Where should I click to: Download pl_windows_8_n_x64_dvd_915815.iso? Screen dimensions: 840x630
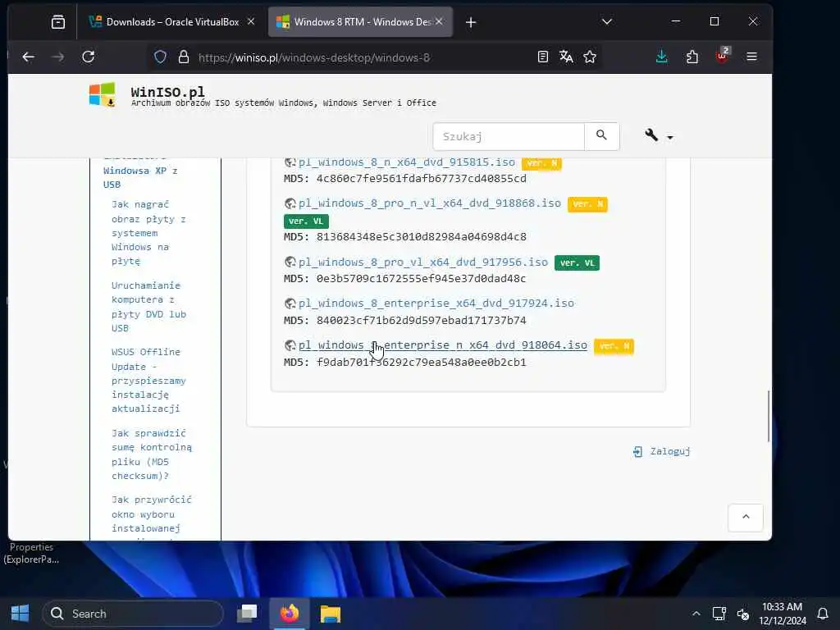click(x=407, y=162)
